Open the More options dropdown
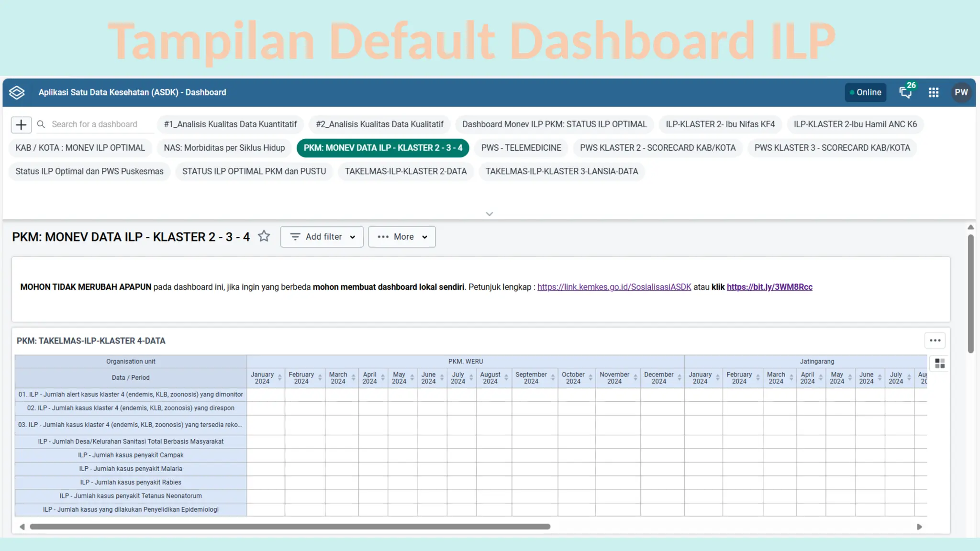This screenshot has width=980, height=551. pyautogui.click(x=402, y=237)
